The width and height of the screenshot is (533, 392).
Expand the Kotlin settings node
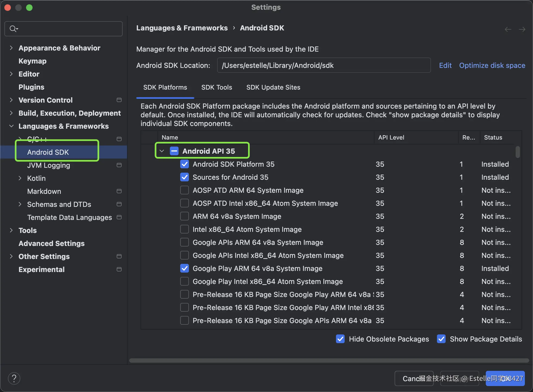coord(20,178)
